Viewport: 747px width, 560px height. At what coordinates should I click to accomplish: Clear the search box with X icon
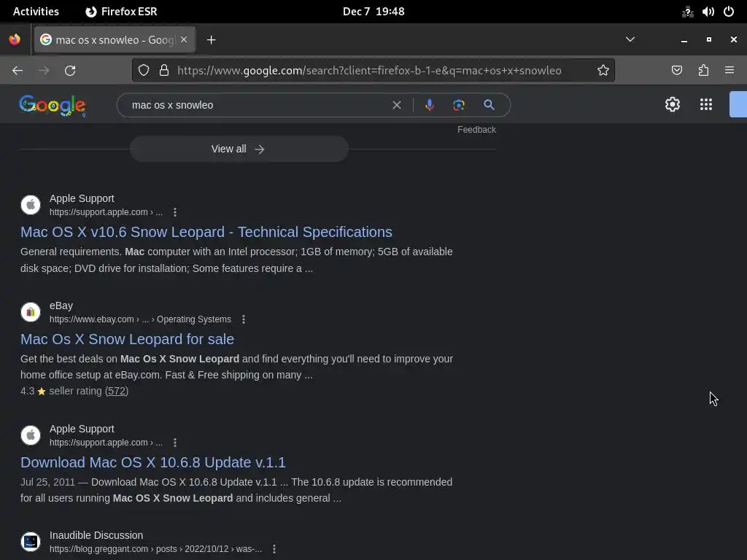(x=396, y=105)
